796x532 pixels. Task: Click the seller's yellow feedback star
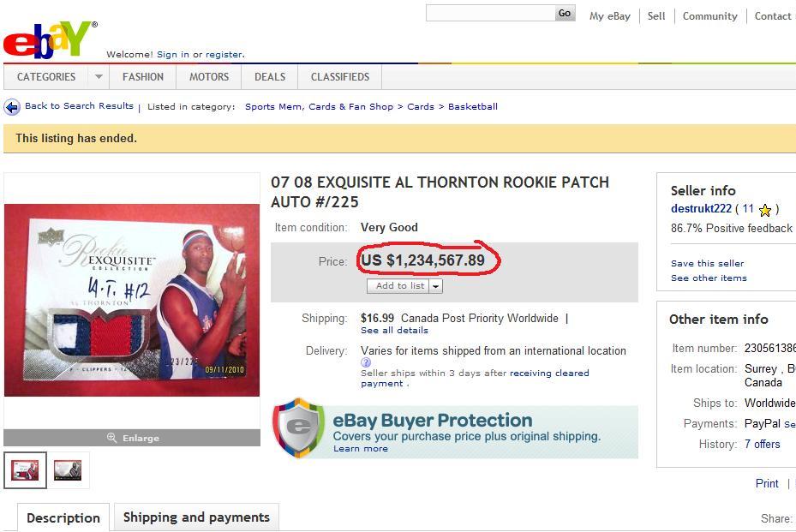765,210
